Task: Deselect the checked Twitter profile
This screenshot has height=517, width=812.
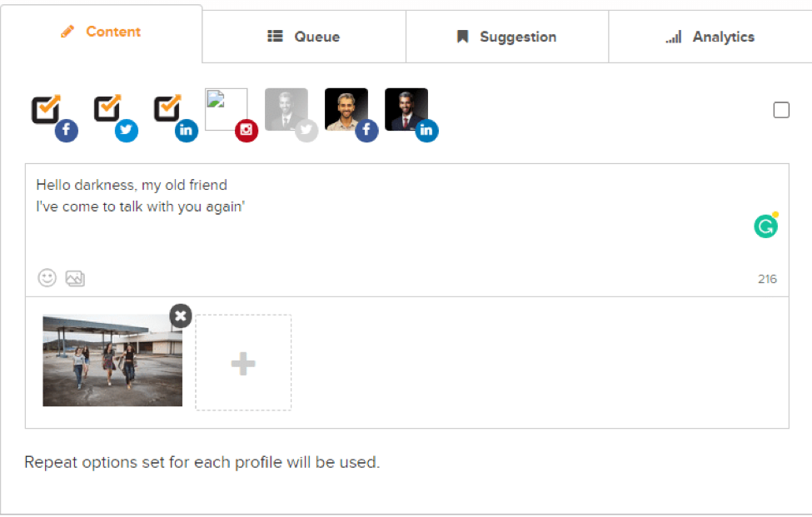Action: 108,111
